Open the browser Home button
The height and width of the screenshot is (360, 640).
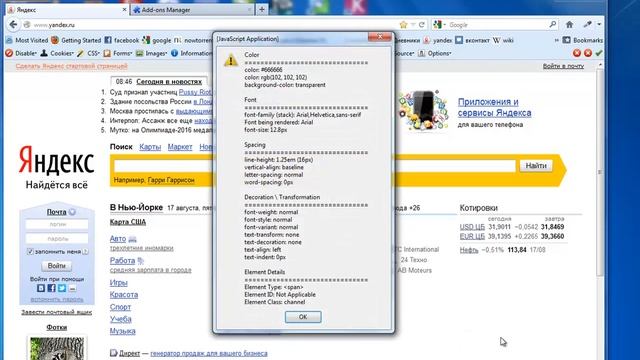(569, 24)
